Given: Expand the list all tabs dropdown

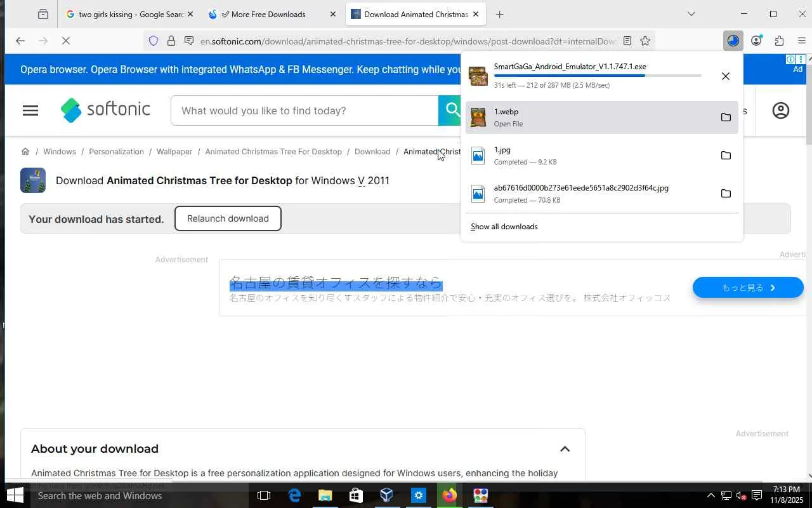Looking at the screenshot, I should point(691,14).
